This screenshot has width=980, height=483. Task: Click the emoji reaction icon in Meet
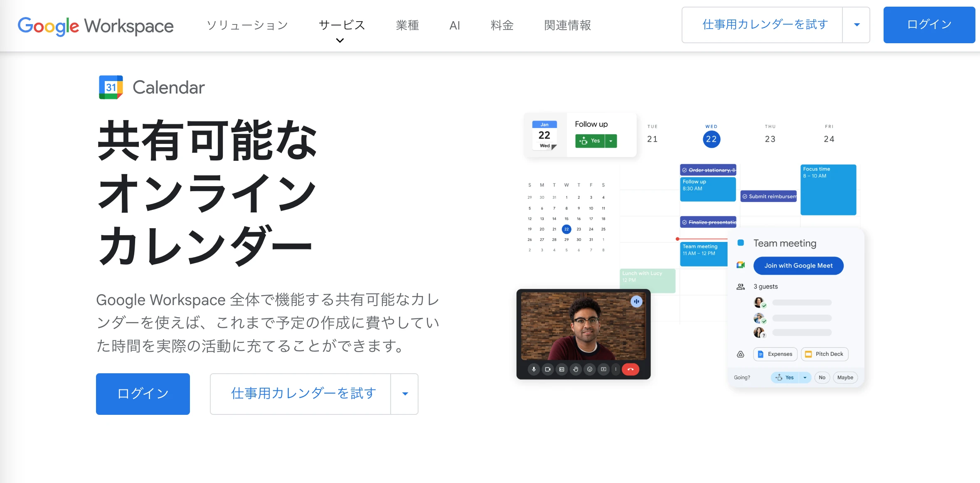click(589, 369)
